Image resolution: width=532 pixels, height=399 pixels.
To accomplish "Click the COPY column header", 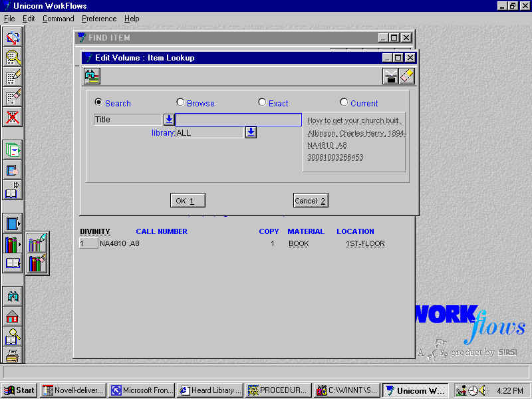I will tap(269, 231).
